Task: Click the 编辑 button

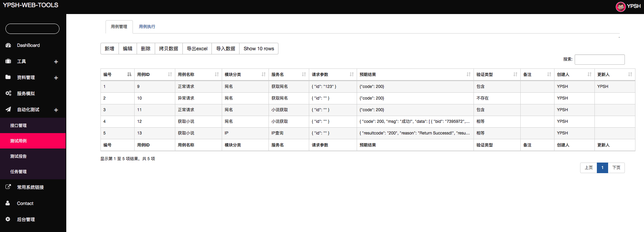Action: click(x=127, y=49)
